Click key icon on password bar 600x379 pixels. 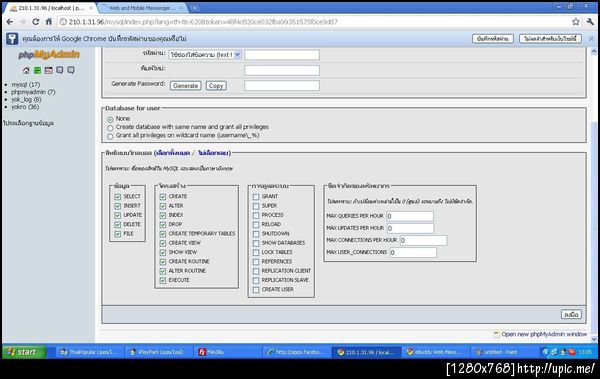(x=12, y=39)
